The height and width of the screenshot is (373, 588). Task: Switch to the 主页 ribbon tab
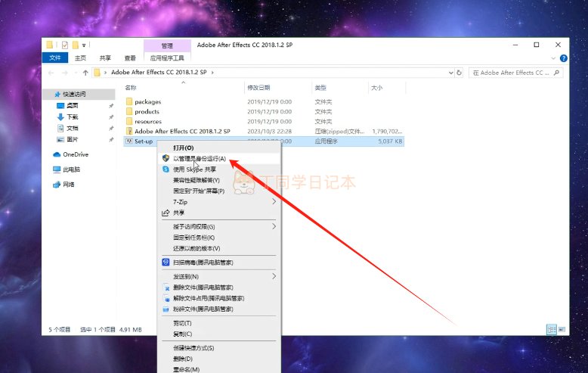(80, 58)
